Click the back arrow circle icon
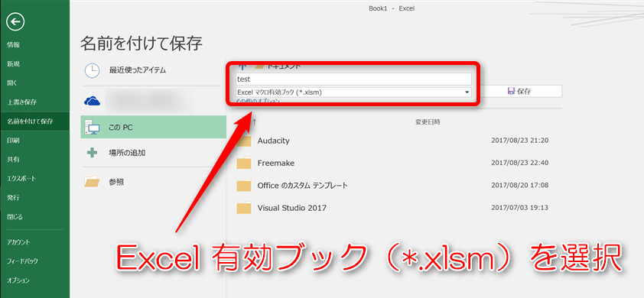The height and width of the screenshot is (298, 644). (15, 21)
